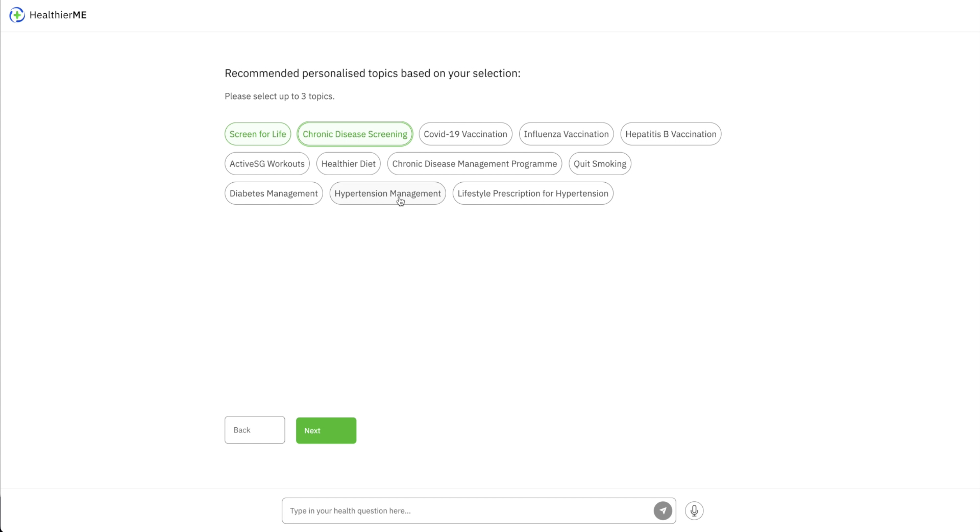
Task: Choose the Quit Smoking topic
Action: 600,164
